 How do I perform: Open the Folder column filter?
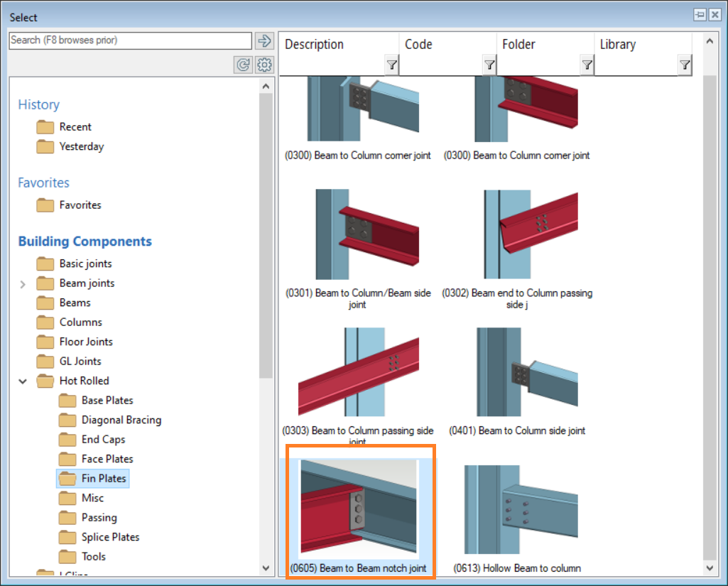586,65
